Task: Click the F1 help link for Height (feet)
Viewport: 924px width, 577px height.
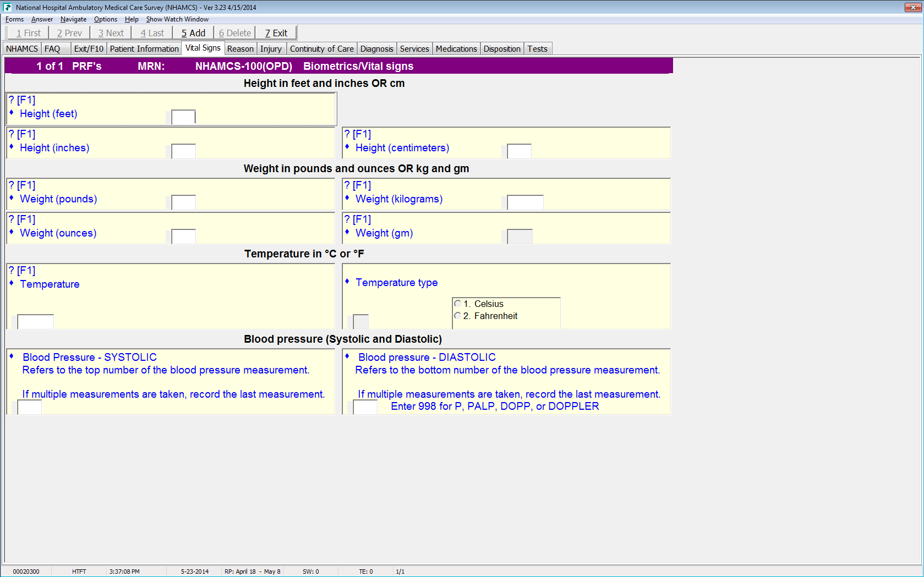Action: (22, 100)
